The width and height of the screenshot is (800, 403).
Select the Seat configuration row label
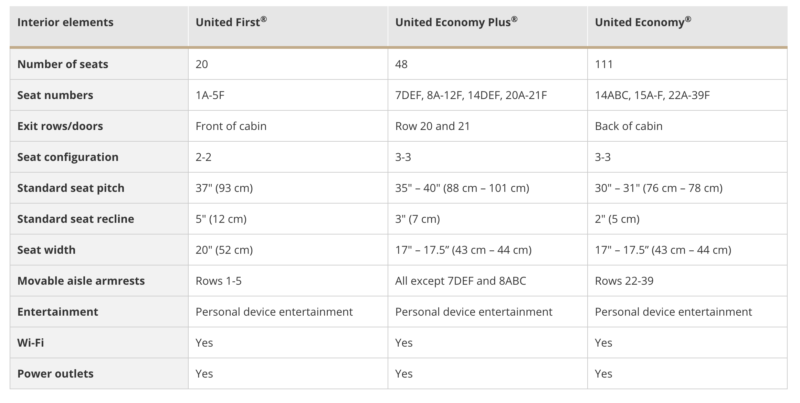(x=68, y=157)
